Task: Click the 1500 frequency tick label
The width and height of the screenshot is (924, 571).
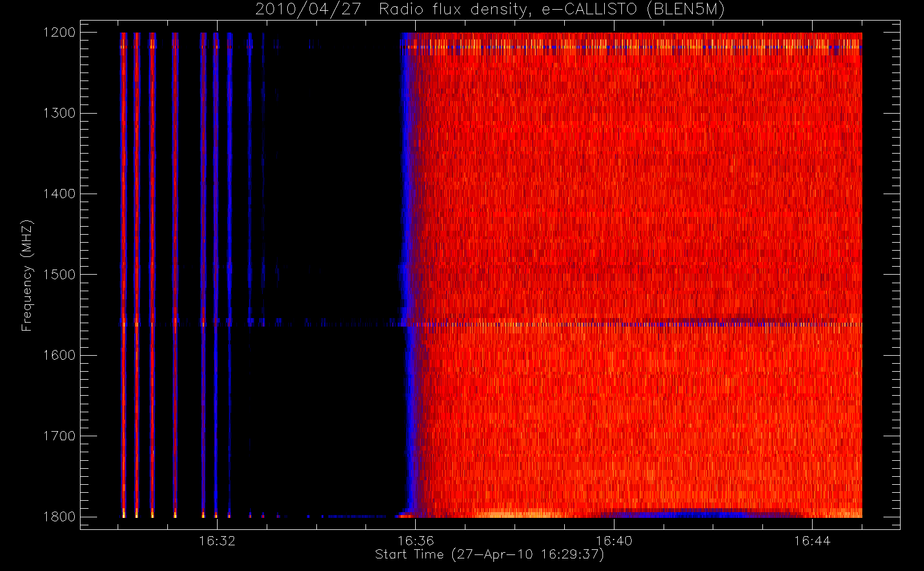Action: tap(60, 275)
